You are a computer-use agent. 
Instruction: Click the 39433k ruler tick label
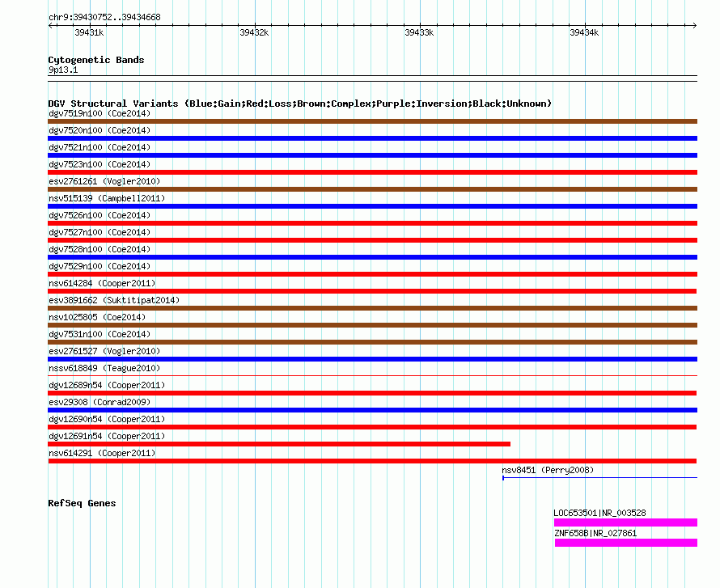pyautogui.click(x=419, y=32)
